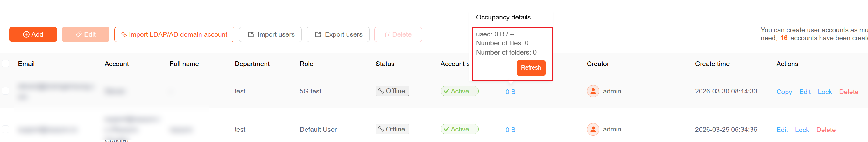Viewport: 868px width, 142px height.
Task: Click the Active status badge in the 5G test row
Action: [459, 91]
